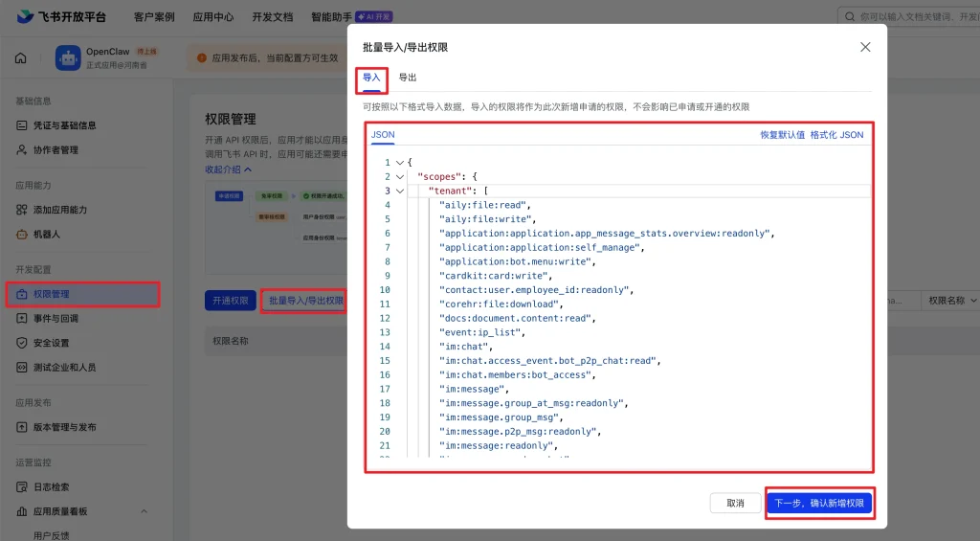Screen dimensions: 980x541
Task: Collapse the "tenant" fold arrow on line 3
Action: [x=400, y=191]
